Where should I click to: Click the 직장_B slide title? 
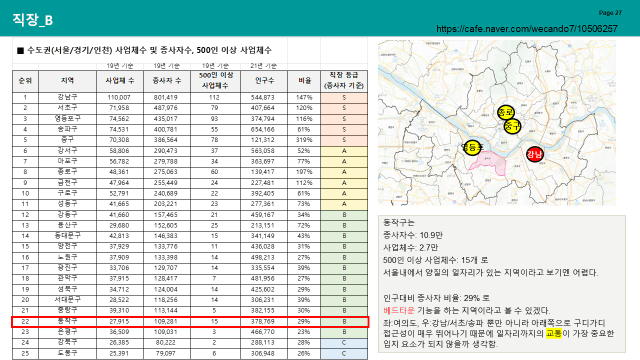pyautogui.click(x=33, y=19)
